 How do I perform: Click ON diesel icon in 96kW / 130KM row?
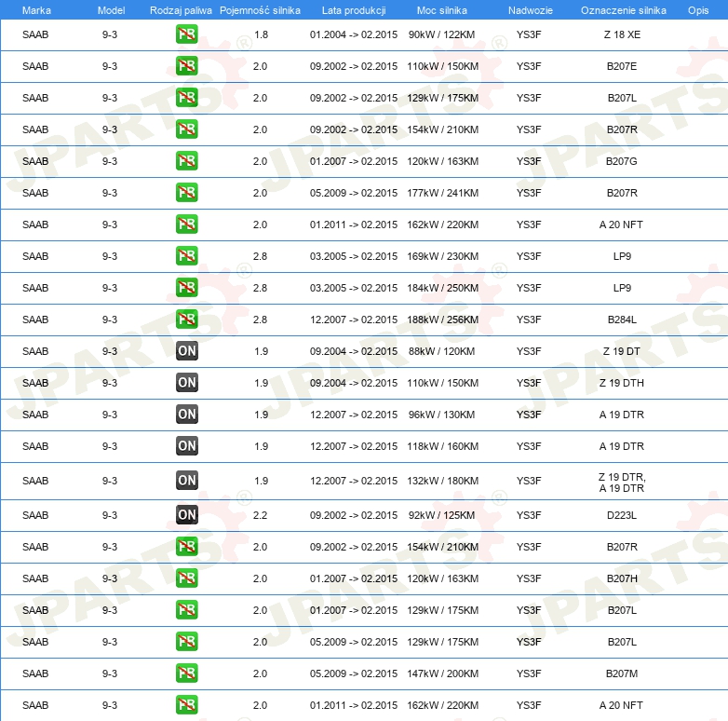(186, 415)
